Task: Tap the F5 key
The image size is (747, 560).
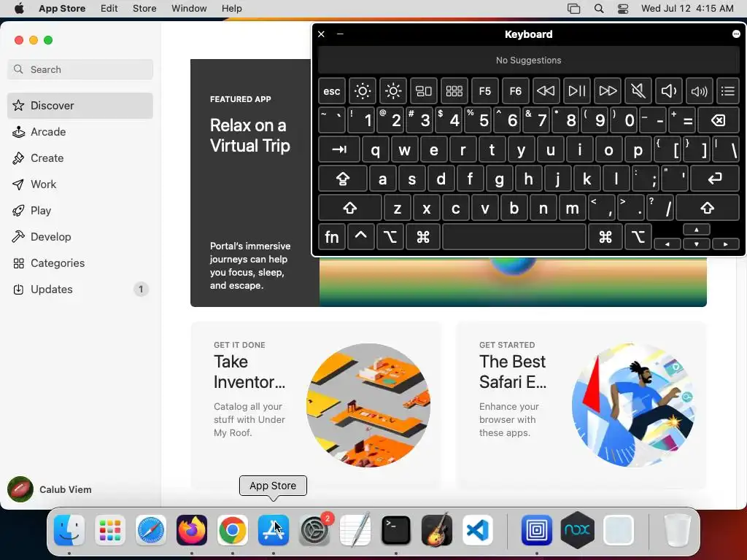Action: click(484, 91)
